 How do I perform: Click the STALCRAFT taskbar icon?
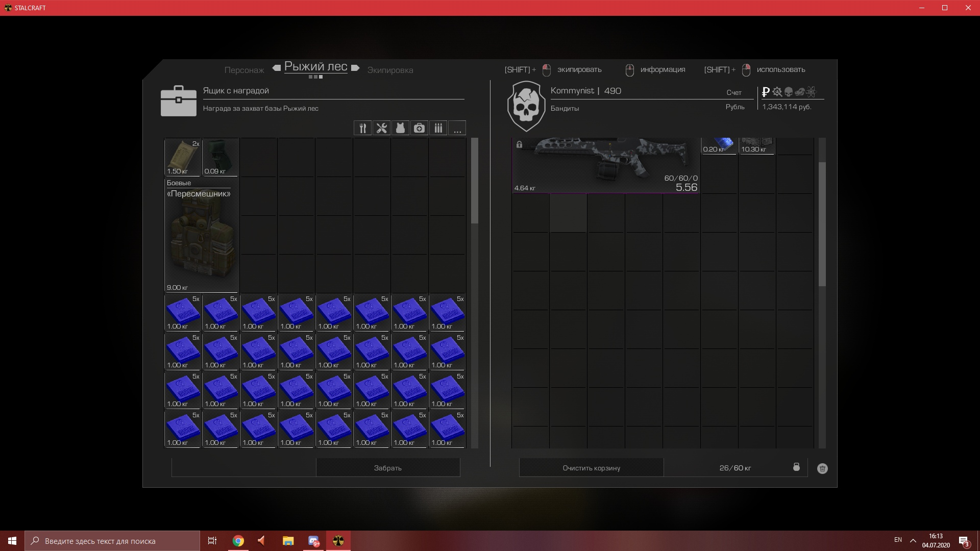(338, 541)
